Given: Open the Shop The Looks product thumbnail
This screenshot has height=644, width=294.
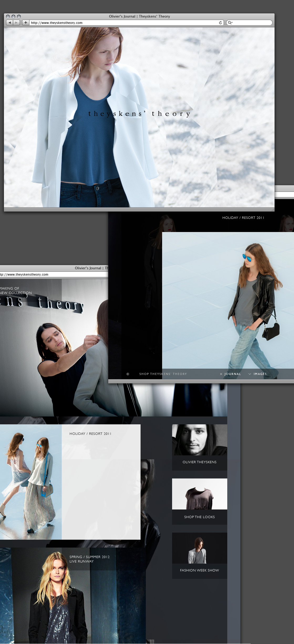Looking at the screenshot, I should 199,494.
